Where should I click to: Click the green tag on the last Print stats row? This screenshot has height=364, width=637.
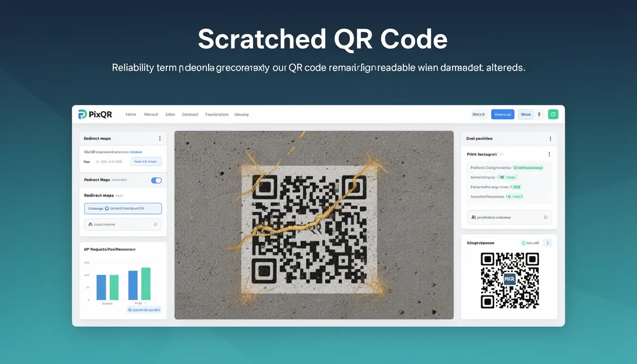click(515, 196)
